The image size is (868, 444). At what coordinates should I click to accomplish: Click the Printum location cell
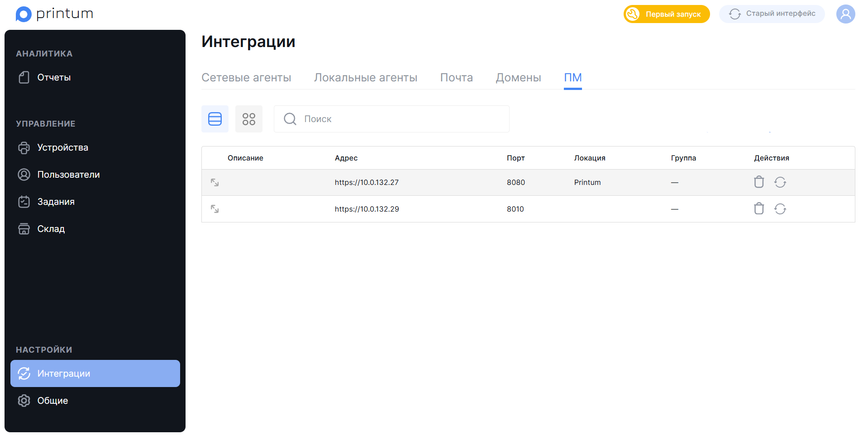point(587,182)
